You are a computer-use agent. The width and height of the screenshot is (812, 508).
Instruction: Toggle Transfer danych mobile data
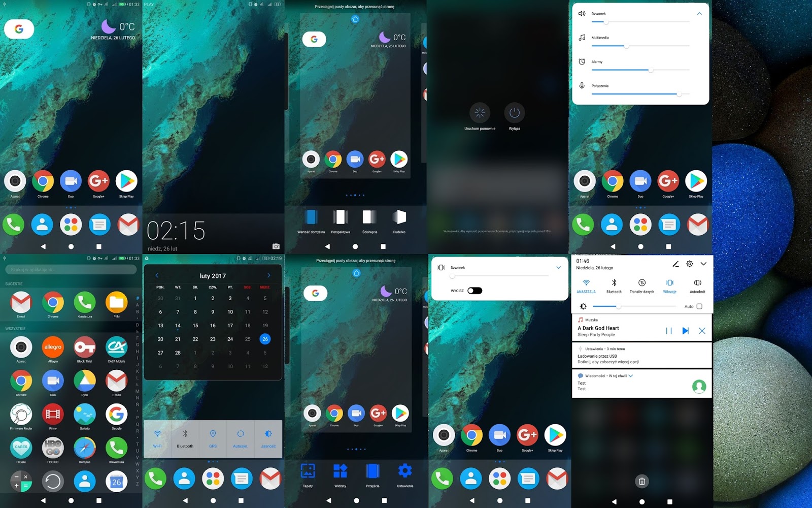tap(642, 286)
